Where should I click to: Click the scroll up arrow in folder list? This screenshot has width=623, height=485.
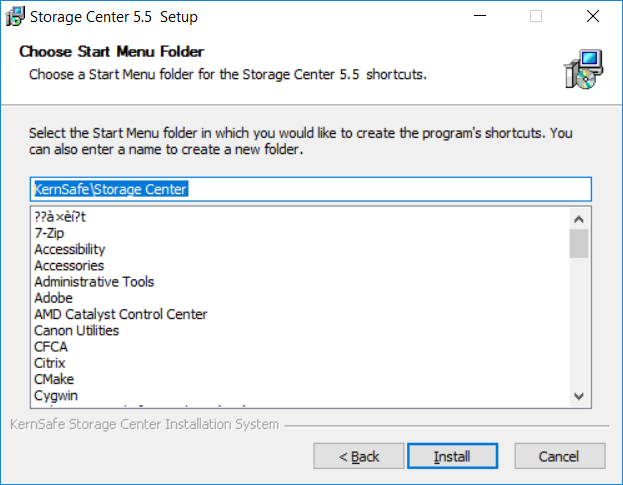tap(579, 219)
